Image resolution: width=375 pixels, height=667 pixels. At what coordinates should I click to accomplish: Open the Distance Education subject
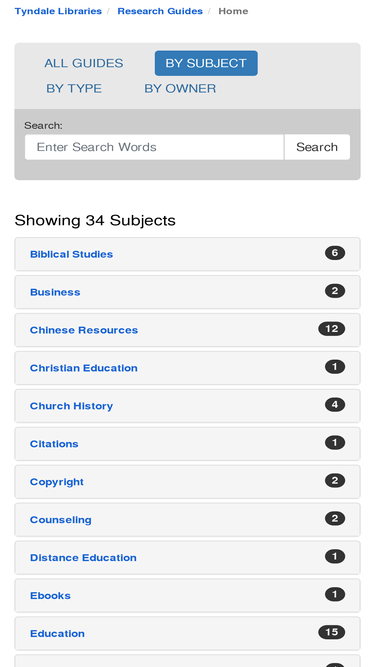click(83, 558)
